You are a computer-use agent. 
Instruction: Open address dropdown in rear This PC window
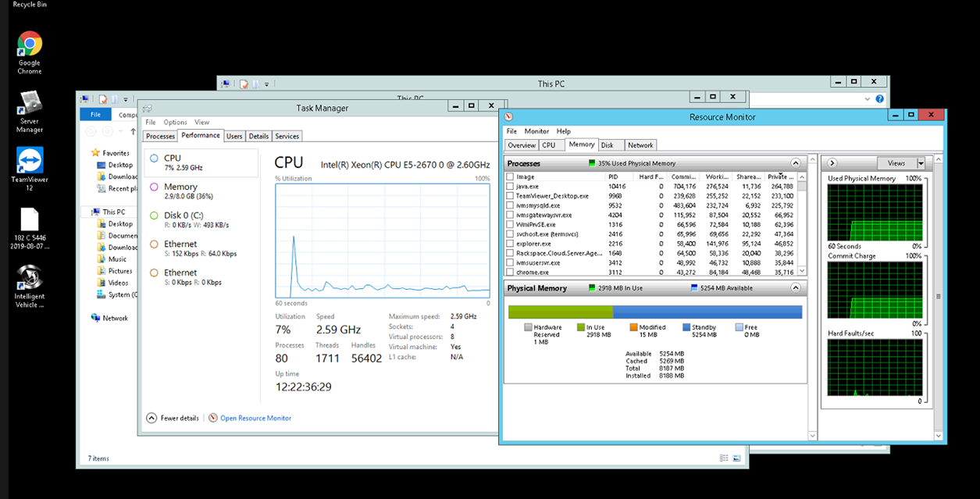[x=867, y=99]
